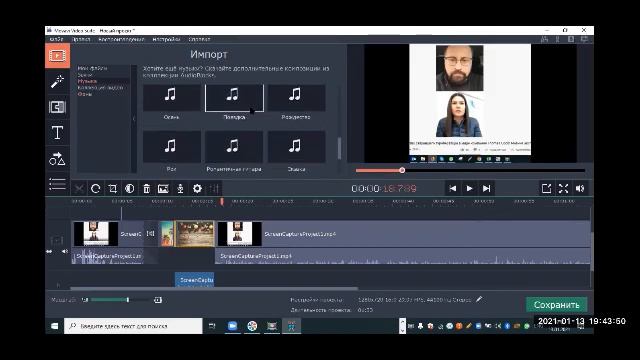Play the preview video

click(469, 189)
